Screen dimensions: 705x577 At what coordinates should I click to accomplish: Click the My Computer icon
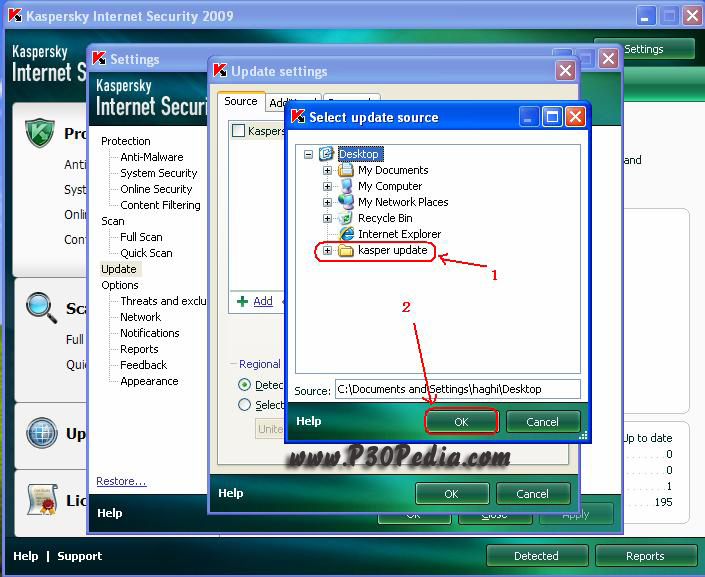[x=346, y=186]
